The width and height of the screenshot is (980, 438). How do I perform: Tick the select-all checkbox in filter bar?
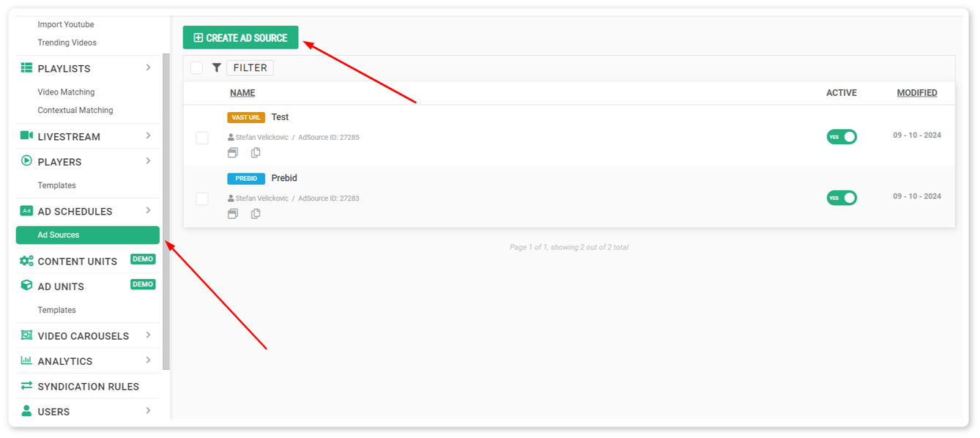196,67
